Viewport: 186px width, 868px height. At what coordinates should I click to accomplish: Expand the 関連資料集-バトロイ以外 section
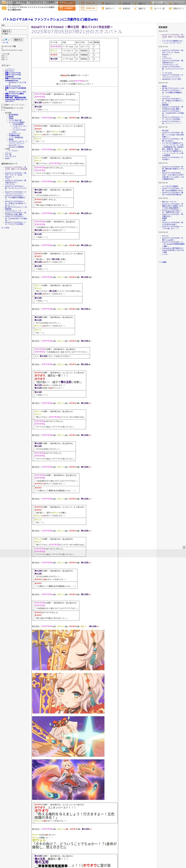click(3, 108)
